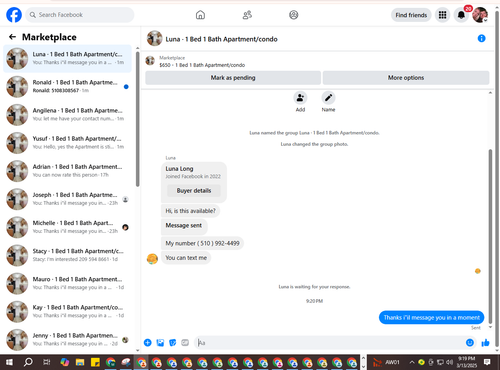This screenshot has width=500, height=370.
Task: Go back using the Marketplace arrow
Action: coord(12,37)
